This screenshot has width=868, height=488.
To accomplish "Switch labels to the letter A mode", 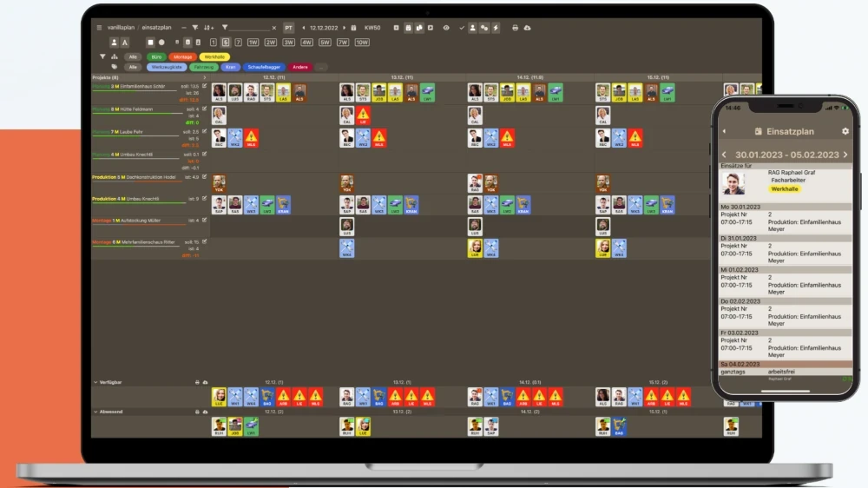I will pos(124,43).
